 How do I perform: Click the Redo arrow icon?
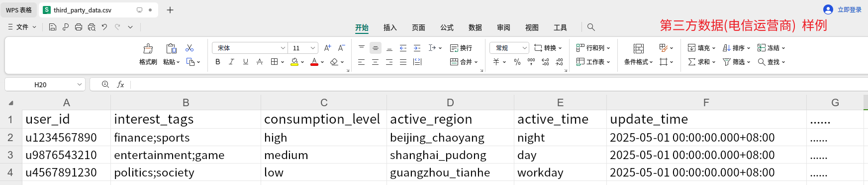tap(117, 27)
